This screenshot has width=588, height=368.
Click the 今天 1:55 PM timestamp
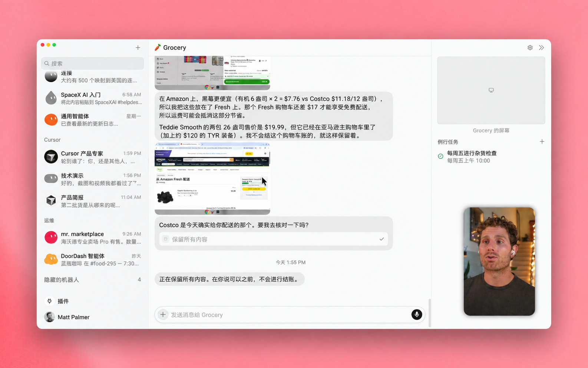(291, 262)
